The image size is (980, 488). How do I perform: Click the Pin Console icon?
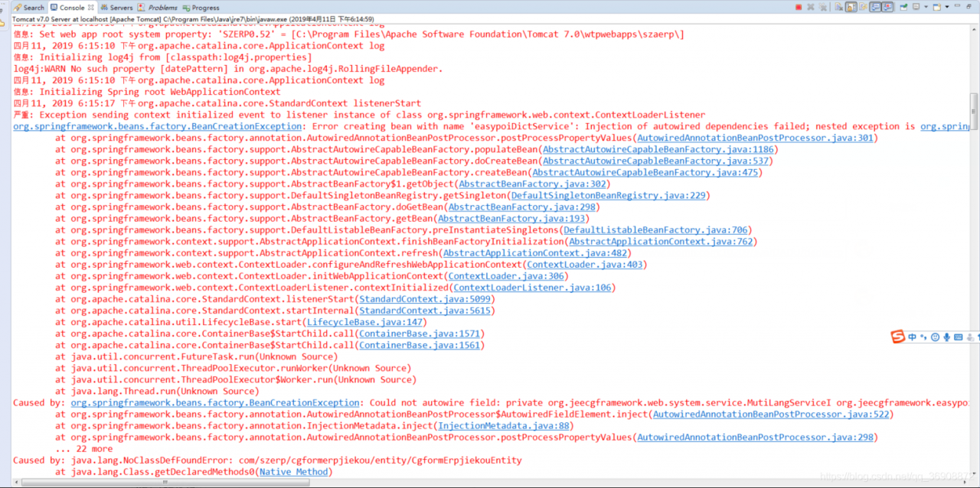[x=903, y=7]
